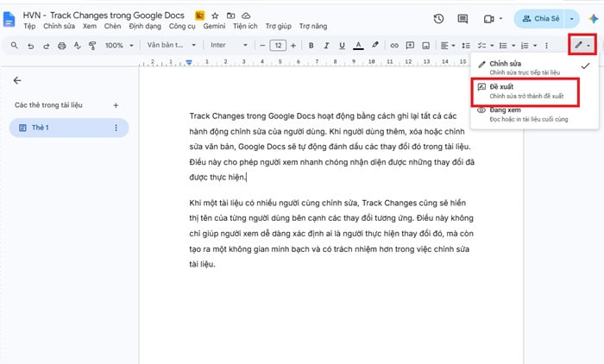
Task: Start a video call with camera icon
Action: [x=488, y=19]
